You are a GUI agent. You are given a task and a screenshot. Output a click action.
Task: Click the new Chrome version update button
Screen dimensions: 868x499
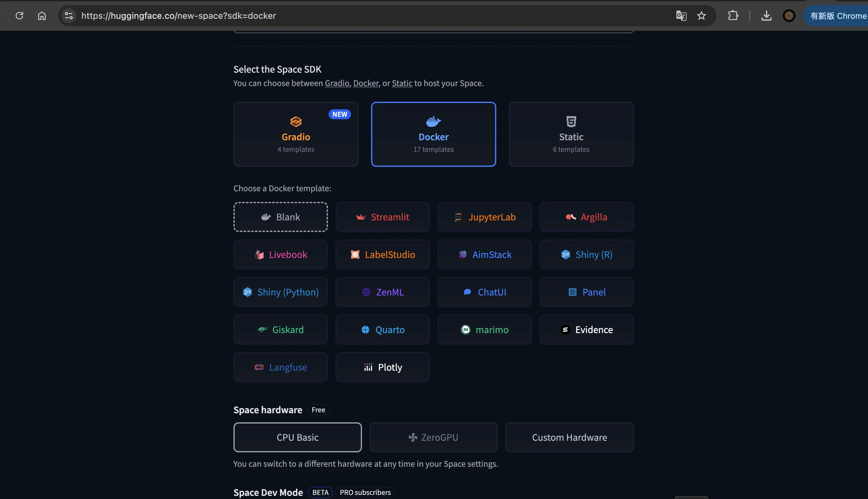click(x=838, y=16)
